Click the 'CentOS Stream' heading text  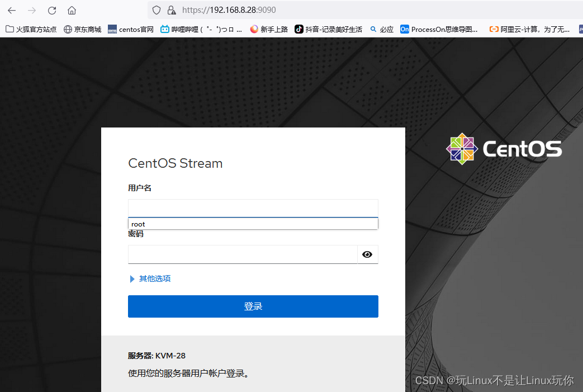point(176,163)
